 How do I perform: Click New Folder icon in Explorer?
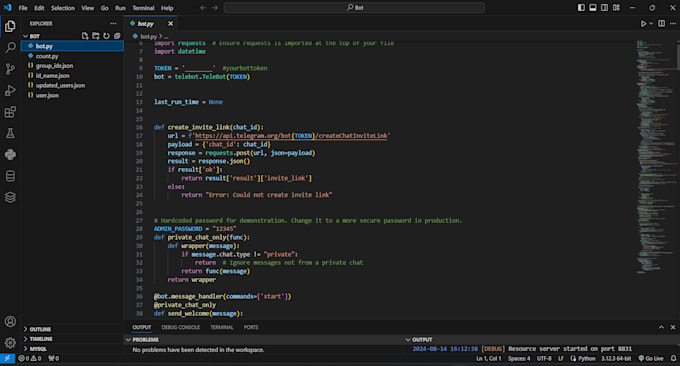[x=95, y=36]
